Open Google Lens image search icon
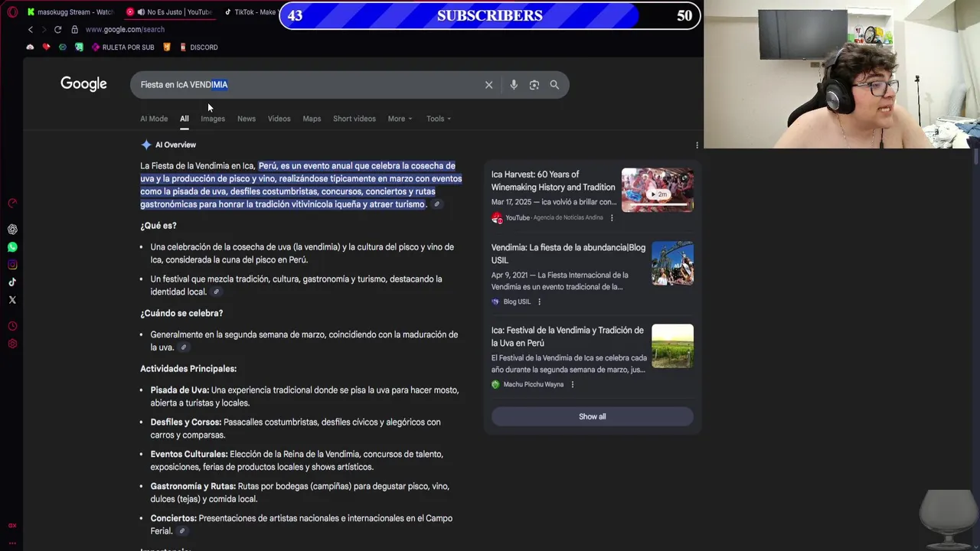 click(x=534, y=85)
